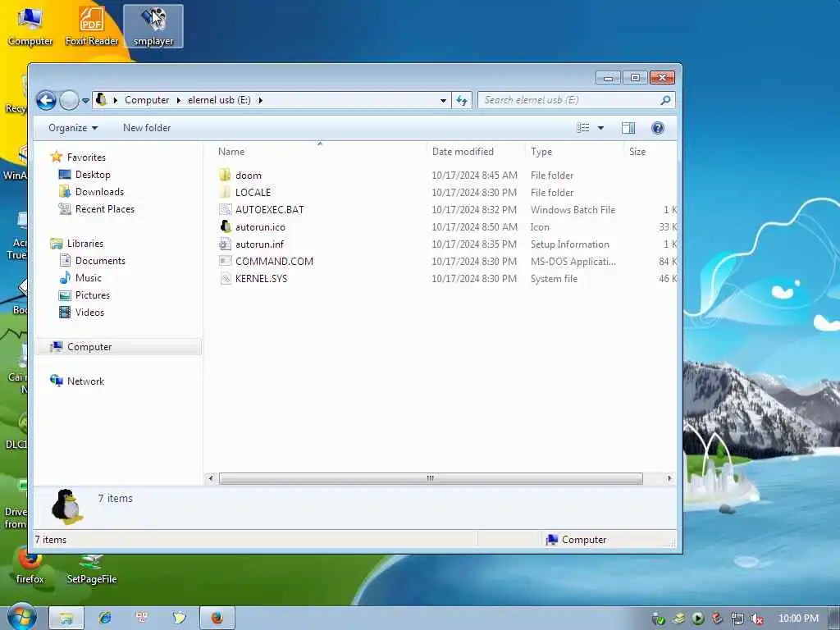Image resolution: width=840 pixels, height=630 pixels.
Task: Open the recent locations dropdown beside the forward arrow
Action: [x=85, y=101]
